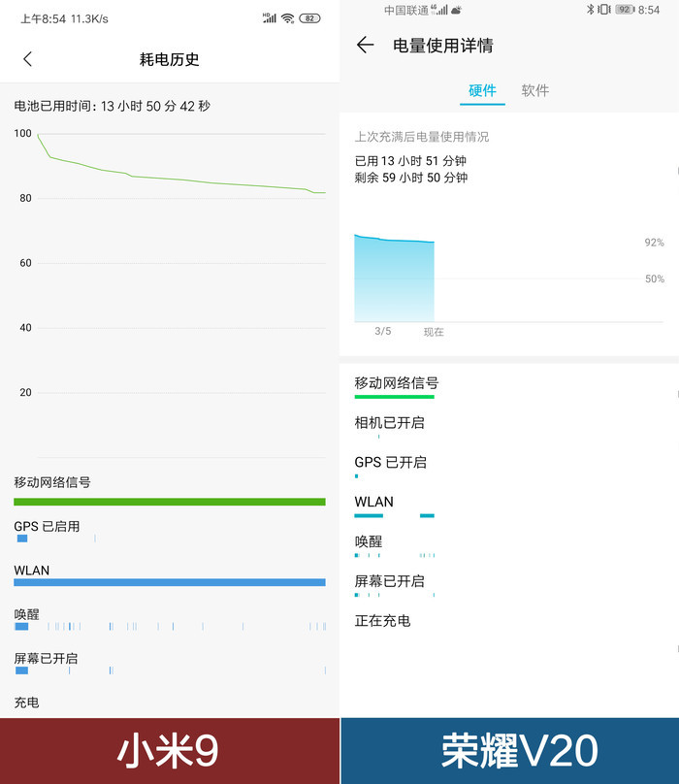Tap the 60 axis label on Xiaomi chart
This screenshot has height=784, width=679.
click(x=25, y=263)
